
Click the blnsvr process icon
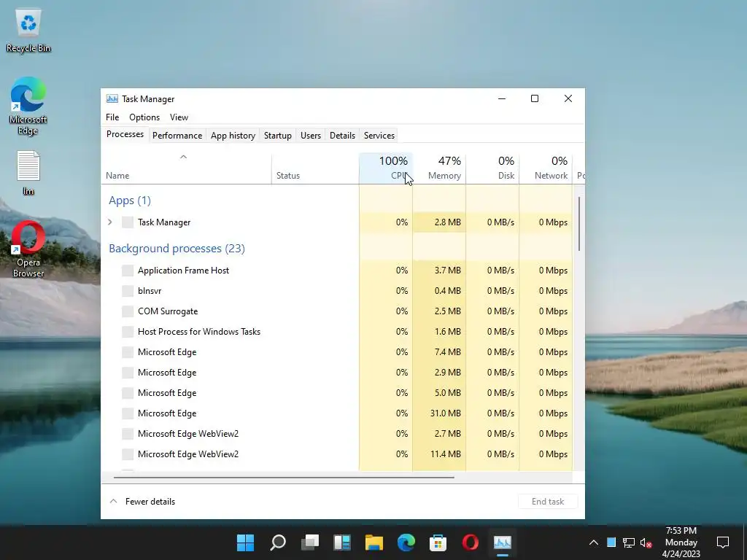(x=128, y=291)
